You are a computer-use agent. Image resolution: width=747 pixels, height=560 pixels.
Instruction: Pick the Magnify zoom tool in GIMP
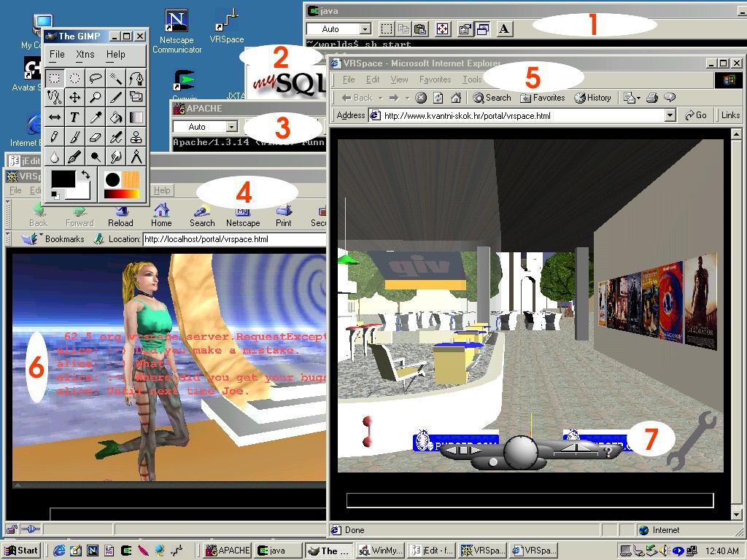point(95,97)
